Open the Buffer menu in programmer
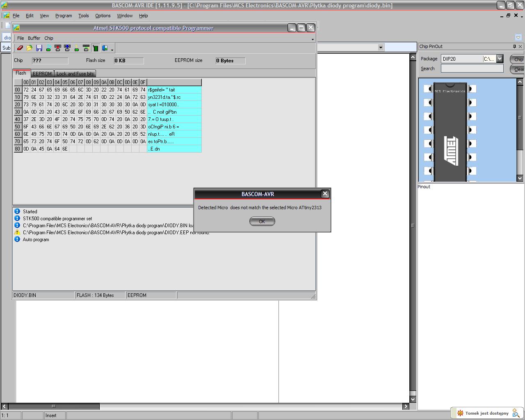The height and width of the screenshot is (420, 525). click(34, 38)
